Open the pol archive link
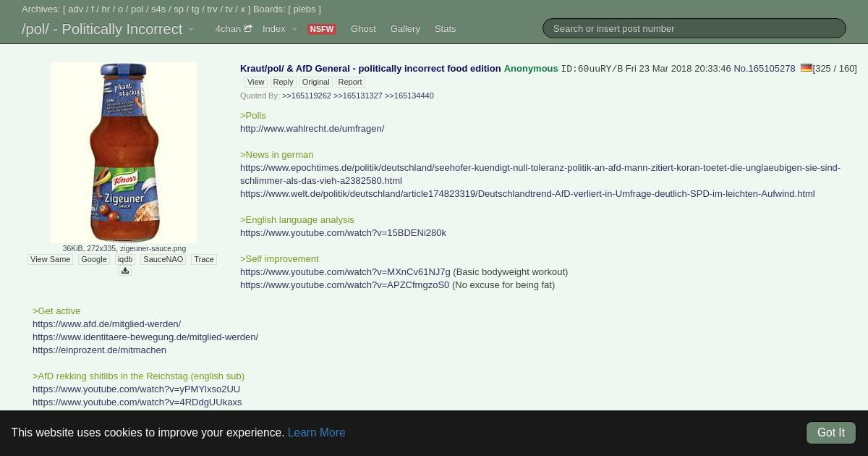The image size is (868, 456). (137, 9)
